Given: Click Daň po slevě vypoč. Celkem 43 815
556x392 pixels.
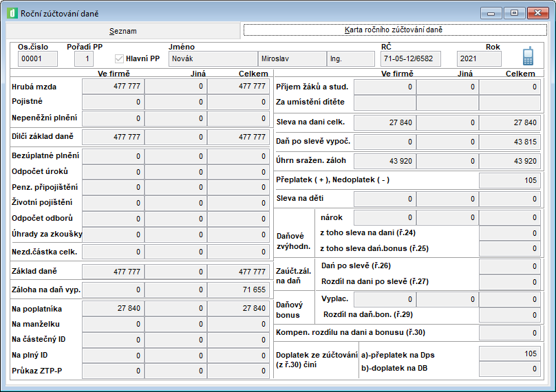Looking at the screenshot, I should coord(510,142).
